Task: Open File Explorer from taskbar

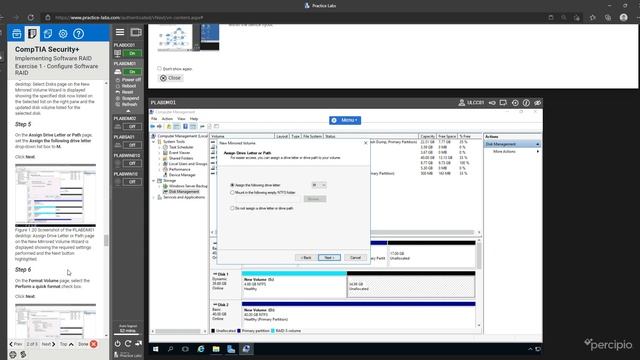Action: click(x=216, y=349)
